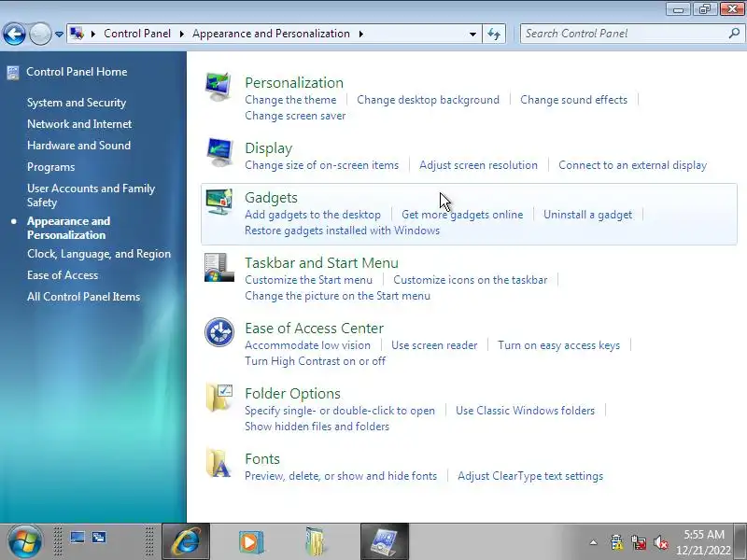747x560 pixels.
Task: Click the refresh button beside address bar
Action: [x=494, y=34]
